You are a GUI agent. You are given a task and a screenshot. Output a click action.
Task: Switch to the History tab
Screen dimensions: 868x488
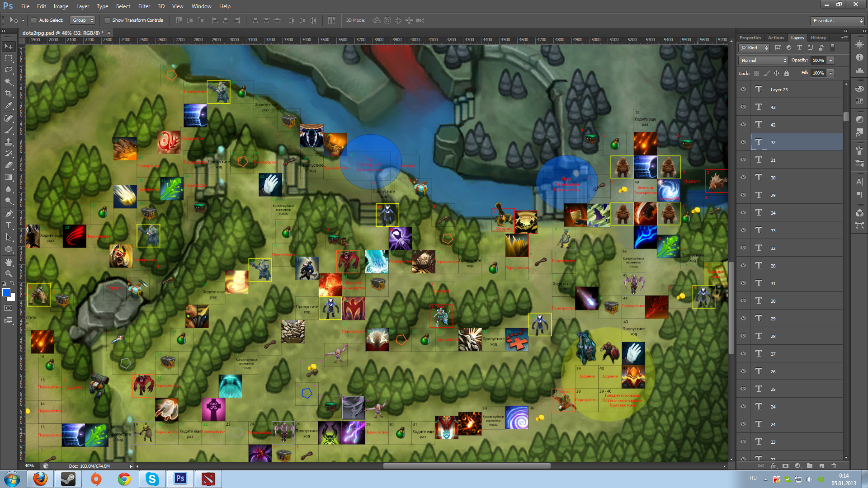pos(818,38)
